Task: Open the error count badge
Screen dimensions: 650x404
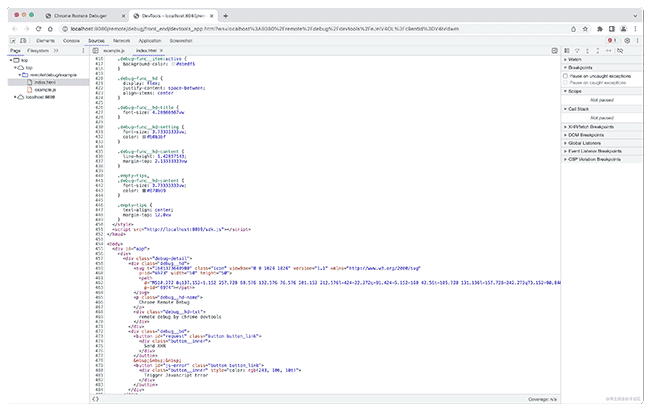Action: pos(612,41)
